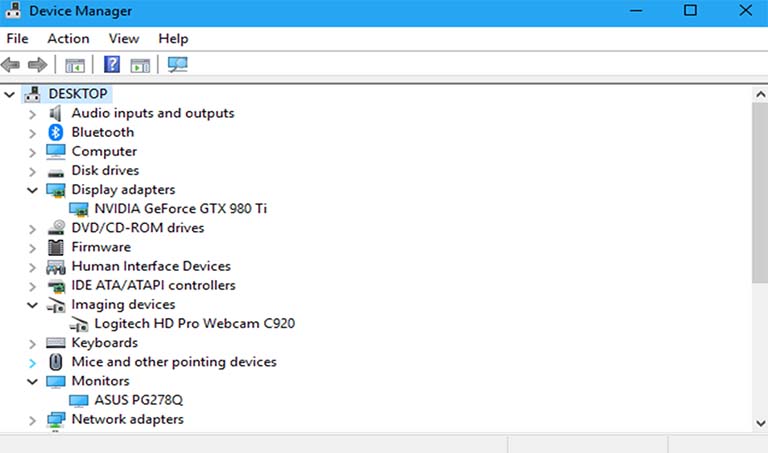Click the Back arrow toolbar icon
This screenshot has width=768, height=453.
click(10, 64)
